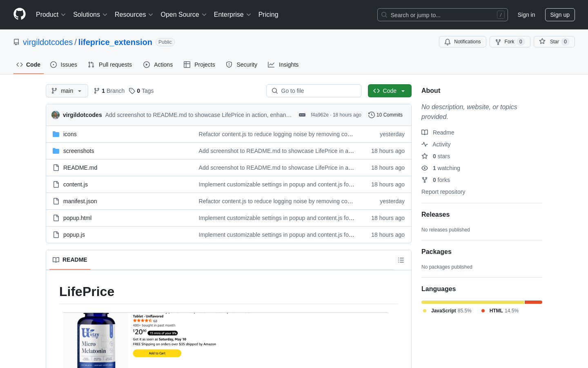
Task: Click Report repository link
Action: (443, 192)
